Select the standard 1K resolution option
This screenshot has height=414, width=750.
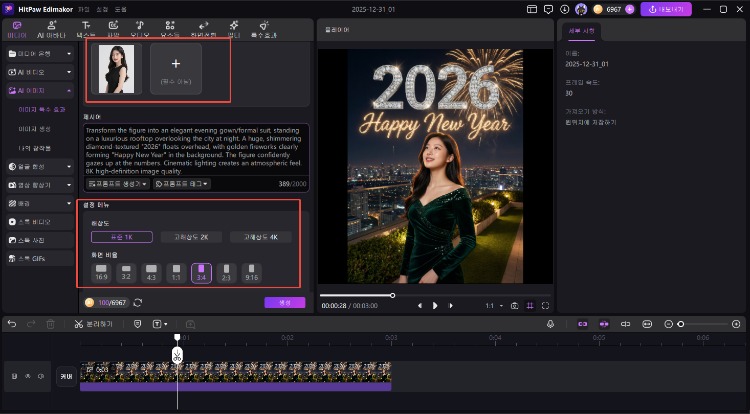[x=122, y=237]
